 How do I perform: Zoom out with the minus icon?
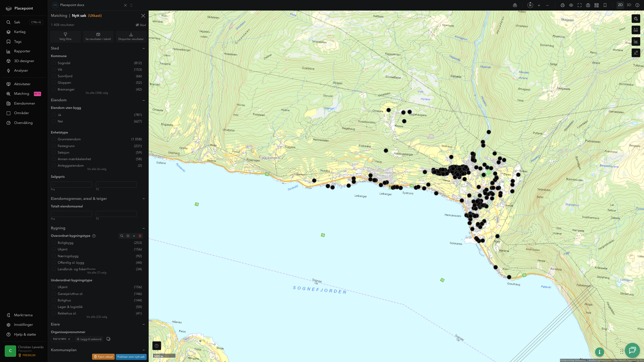click(x=547, y=5)
